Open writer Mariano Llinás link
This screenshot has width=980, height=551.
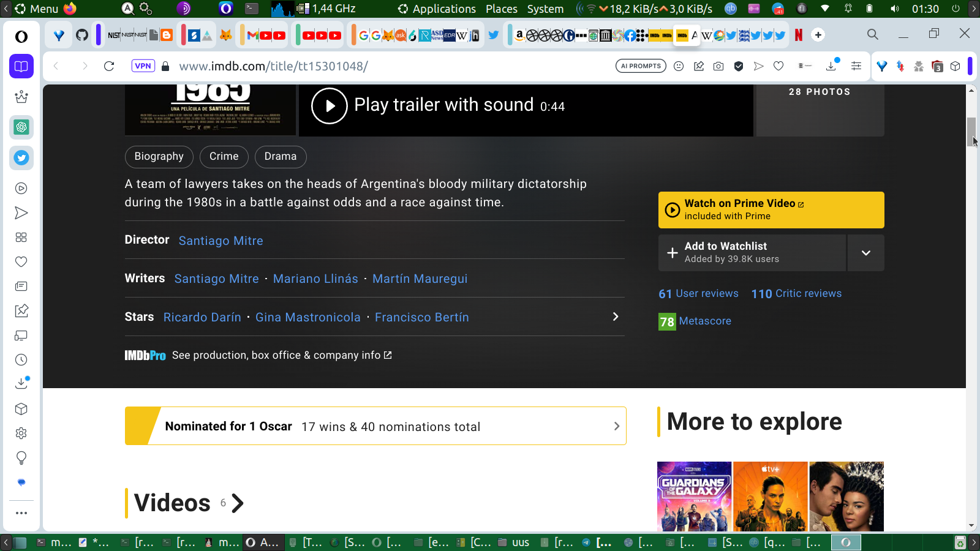(315, 279)
